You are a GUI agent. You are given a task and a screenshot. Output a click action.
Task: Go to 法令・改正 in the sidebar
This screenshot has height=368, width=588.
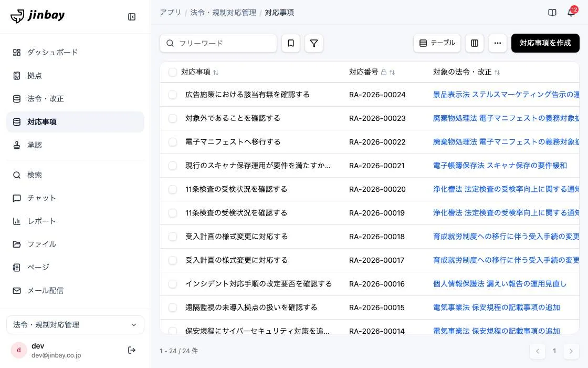pyautogui.click(x=76, y=99)
